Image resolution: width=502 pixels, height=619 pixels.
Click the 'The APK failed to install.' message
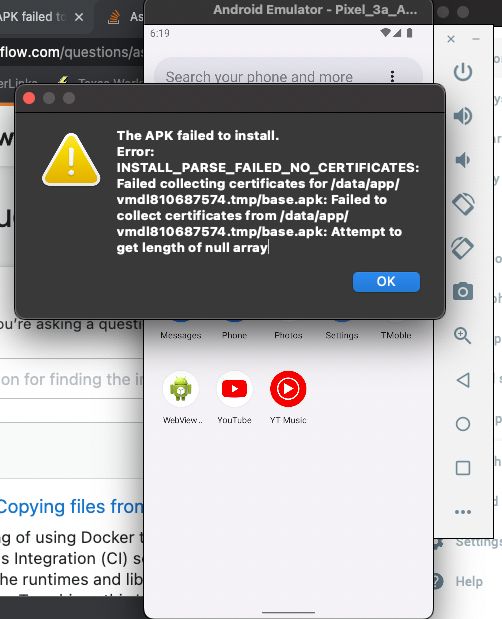198,135
